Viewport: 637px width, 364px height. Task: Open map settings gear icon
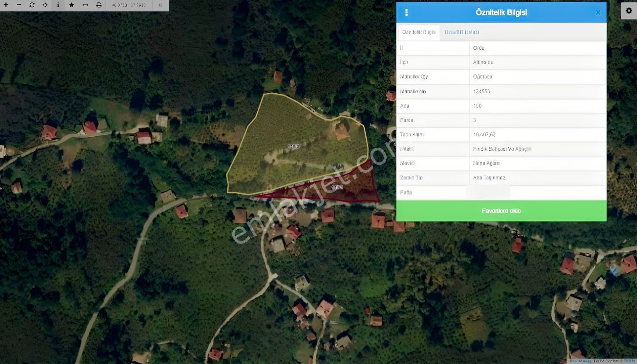coord(629,11)
